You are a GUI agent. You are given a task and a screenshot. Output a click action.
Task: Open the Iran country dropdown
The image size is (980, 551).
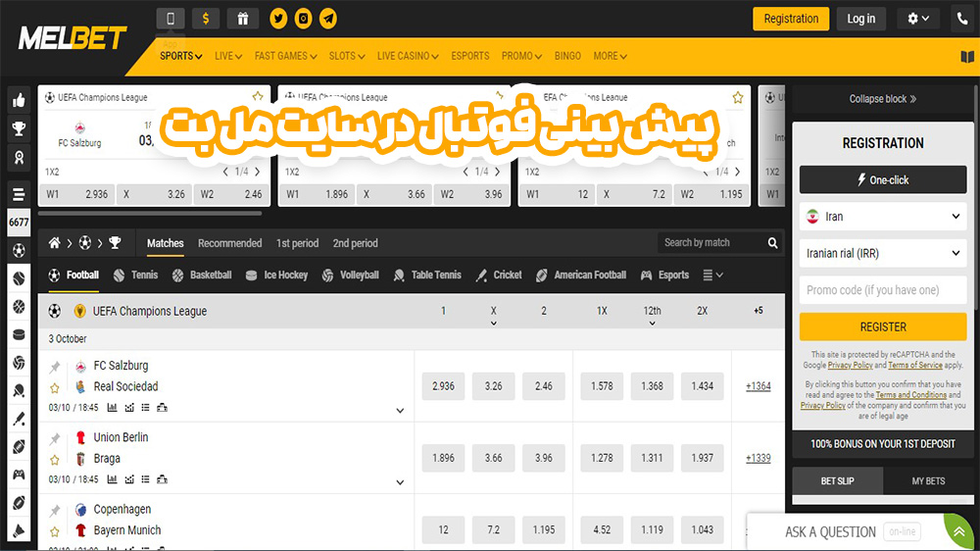click(x=882, y=217)
